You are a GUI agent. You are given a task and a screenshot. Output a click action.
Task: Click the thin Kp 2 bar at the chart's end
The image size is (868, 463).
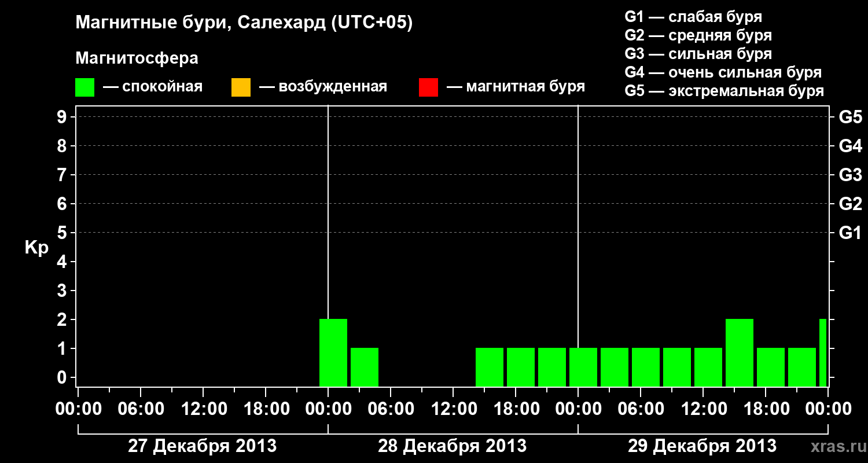[x=823, y=352]
